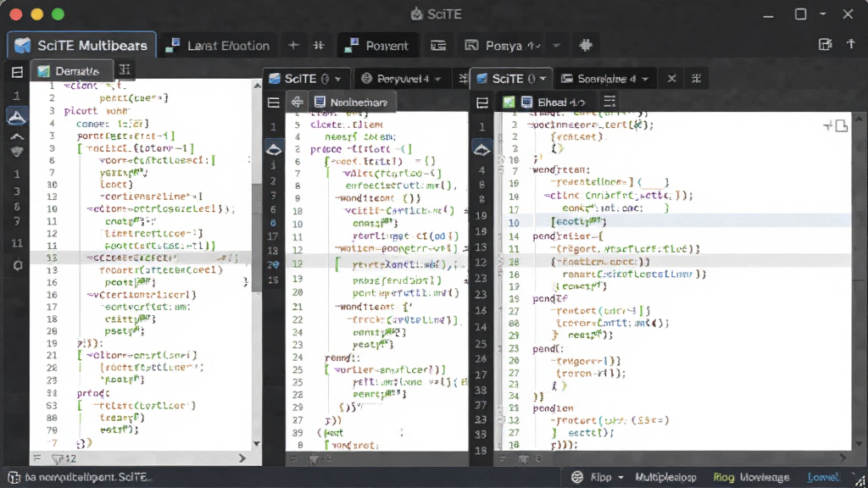The height and width of the screenshot is (488, 868).
Task: Click the up-arrow icon in top-right corner
Action: click(851, 44)
